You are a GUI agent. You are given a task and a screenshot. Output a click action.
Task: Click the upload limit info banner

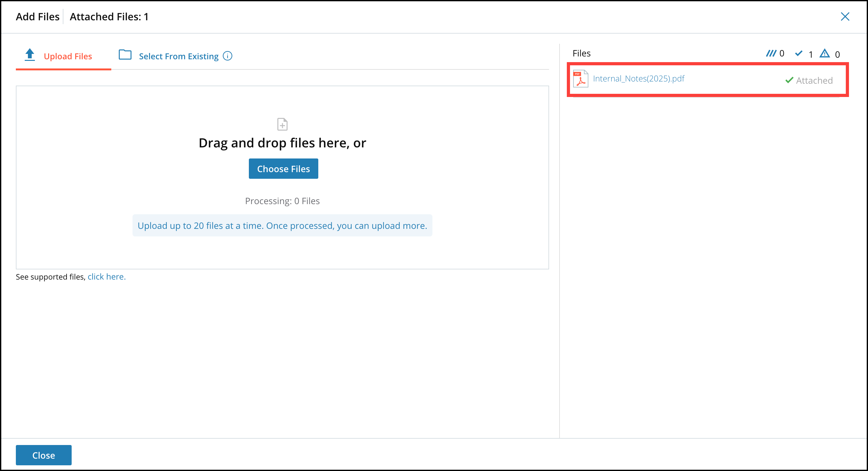tap(282, 225)
